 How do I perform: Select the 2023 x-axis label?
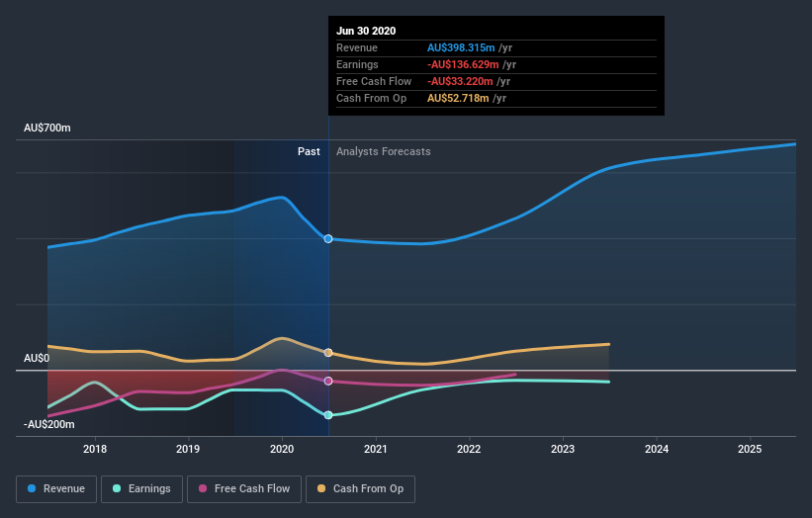point(563,449)
